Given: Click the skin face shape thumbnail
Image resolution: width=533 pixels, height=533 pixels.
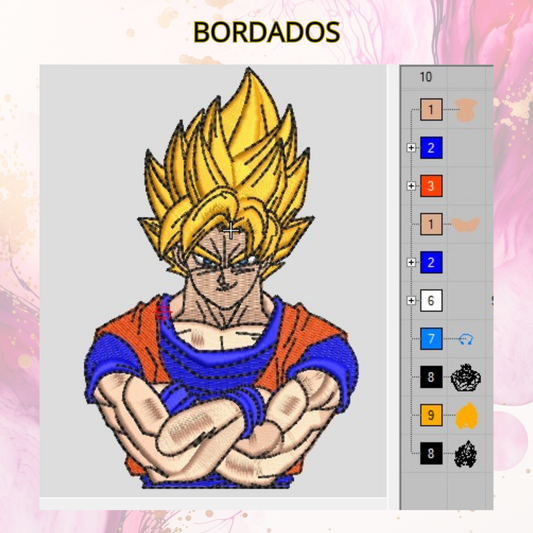Looking at the screenshot, I should (466, 110).
